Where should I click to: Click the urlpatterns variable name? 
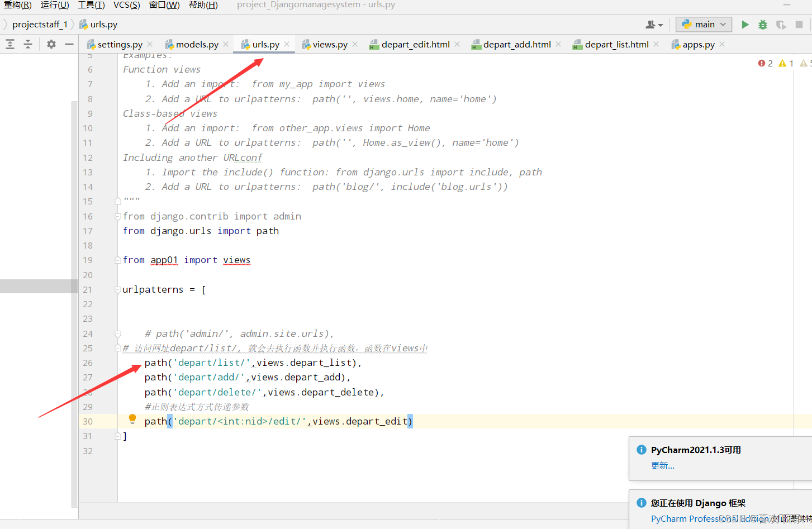(153, 289)
